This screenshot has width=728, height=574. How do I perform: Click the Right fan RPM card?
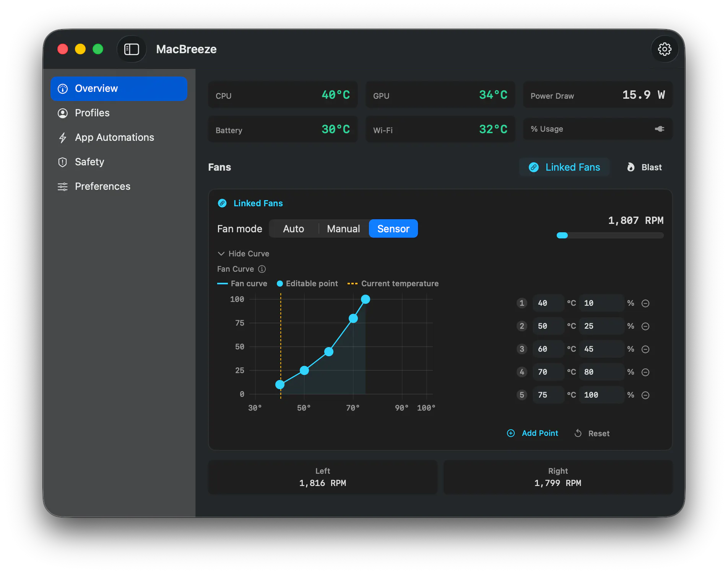[558, 477]
